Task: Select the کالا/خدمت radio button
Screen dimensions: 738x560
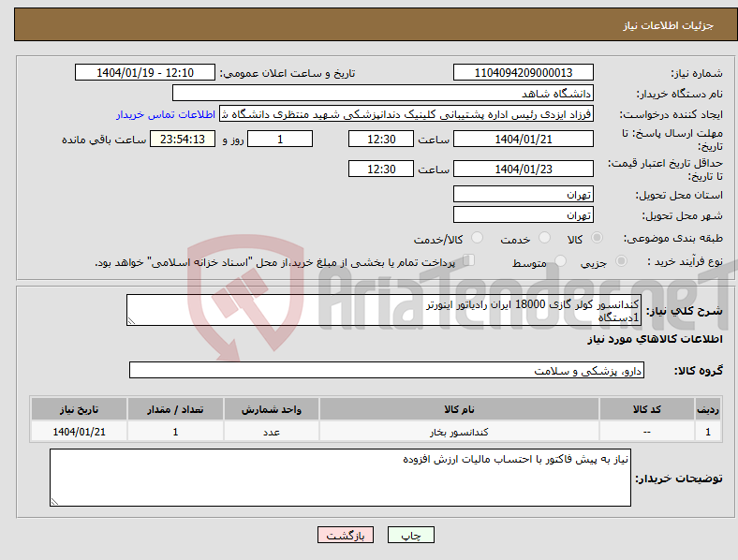Action: 478,238
